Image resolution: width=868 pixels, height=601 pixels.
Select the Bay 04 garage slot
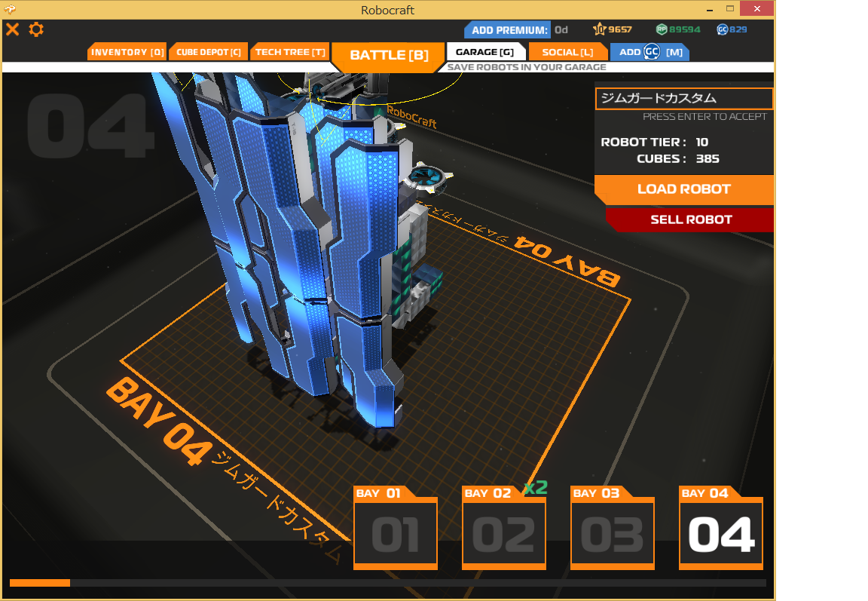(x=721, y=528)
